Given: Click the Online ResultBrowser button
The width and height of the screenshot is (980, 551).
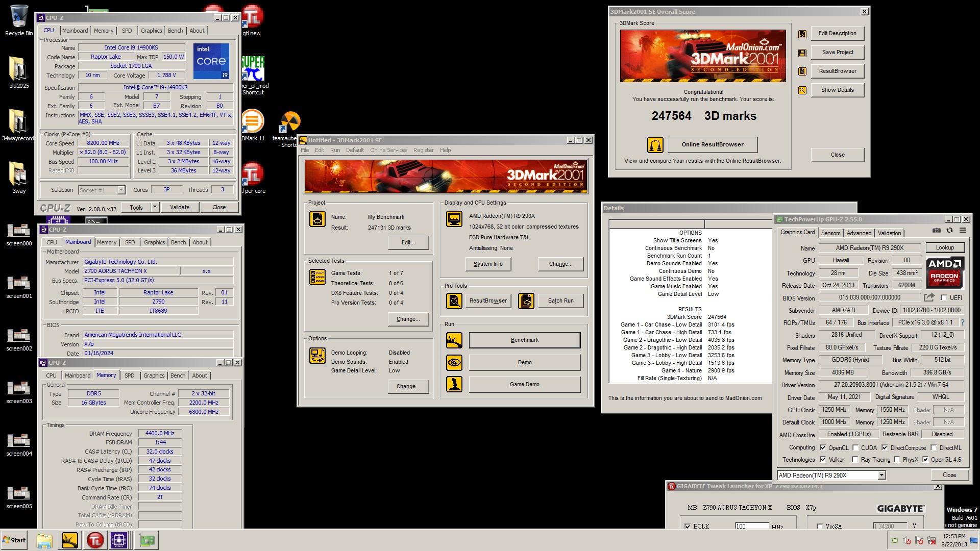Looking at the screenshot, I should pyautogui.click(x=712, y=145).
